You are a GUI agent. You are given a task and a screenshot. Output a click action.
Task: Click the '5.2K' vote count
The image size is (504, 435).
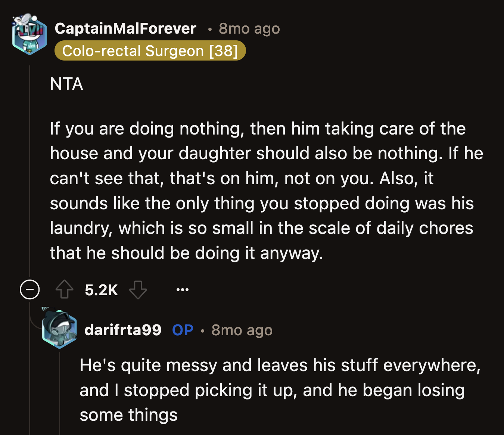[x=102, y=290]
